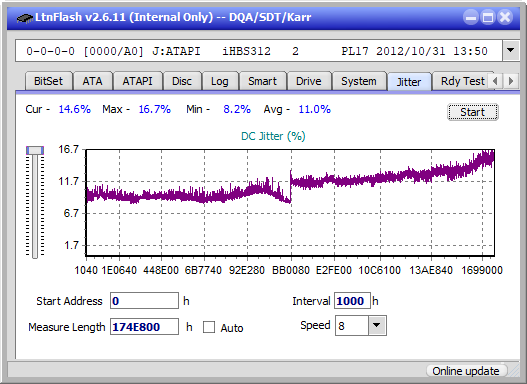Click the Start Address input field
The width and height of the screenshot is (527, 384).
pyautogui.click(x=145, y=301)
